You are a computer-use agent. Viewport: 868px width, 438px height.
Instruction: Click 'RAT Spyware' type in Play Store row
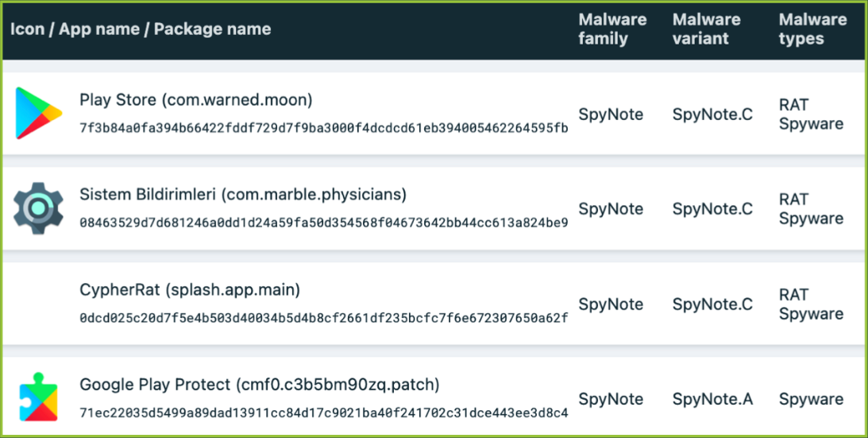(811, 114)
